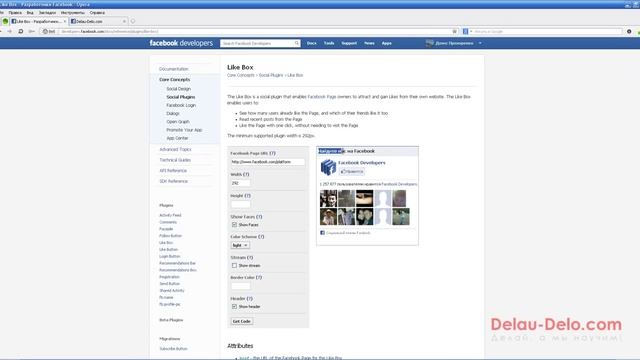Click the (?) help next to Facebook Page URL
This screenshot has height=360, width=640.
click(273, 153)
